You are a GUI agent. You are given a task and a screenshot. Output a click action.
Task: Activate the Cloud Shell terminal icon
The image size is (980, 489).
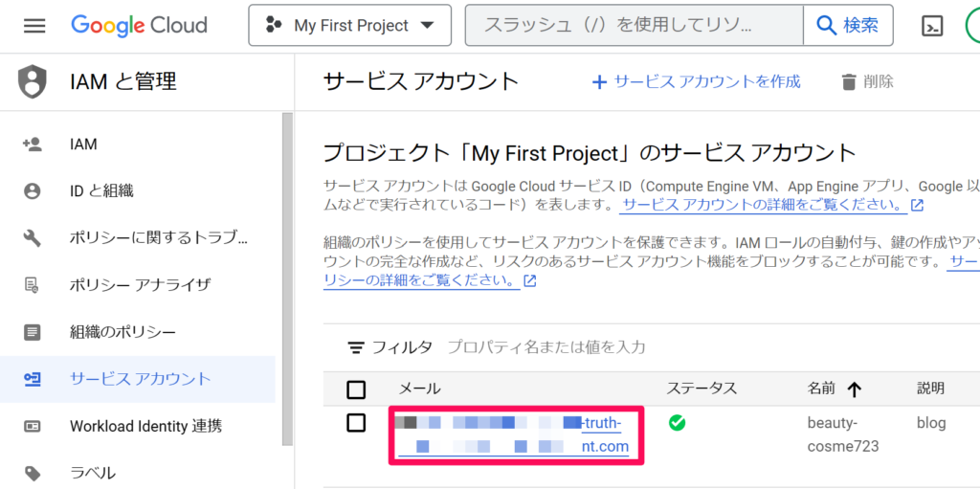[932, 26]
